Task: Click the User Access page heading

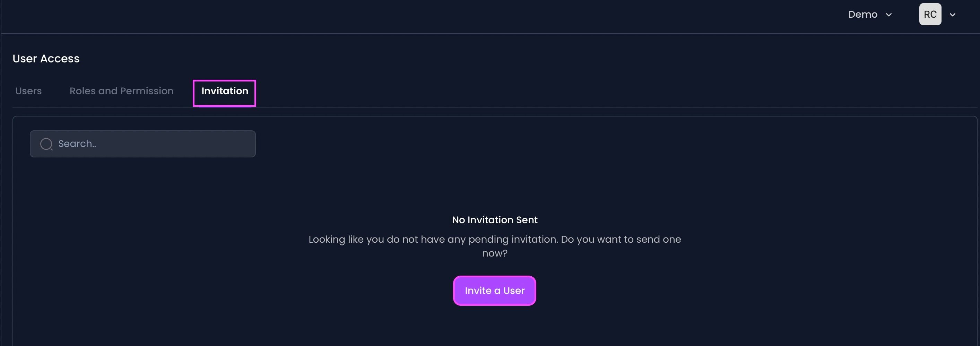Action: click(x=46, y=59)
